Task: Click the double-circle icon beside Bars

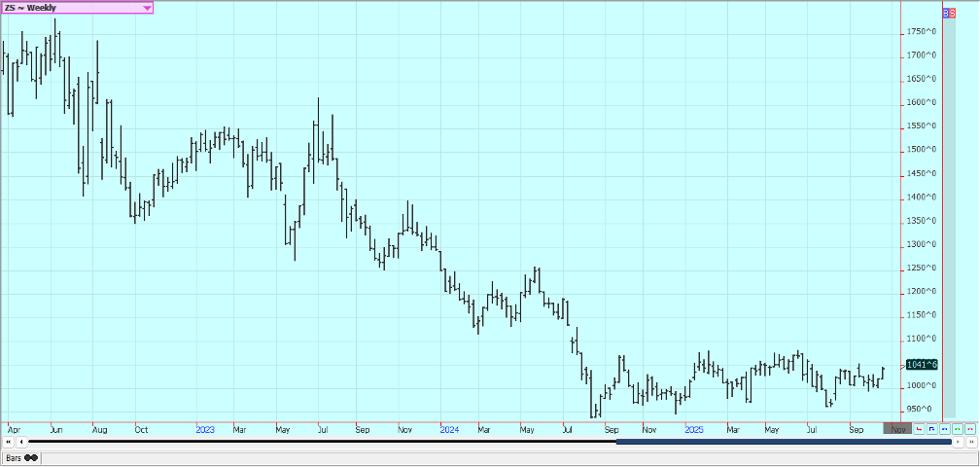Action: [32, 457]
